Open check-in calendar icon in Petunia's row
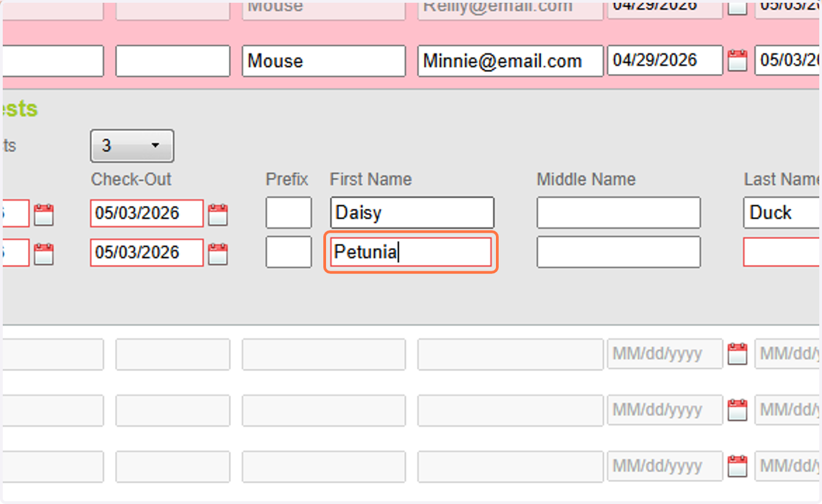The image size is (822, 504). coord(44,254)
